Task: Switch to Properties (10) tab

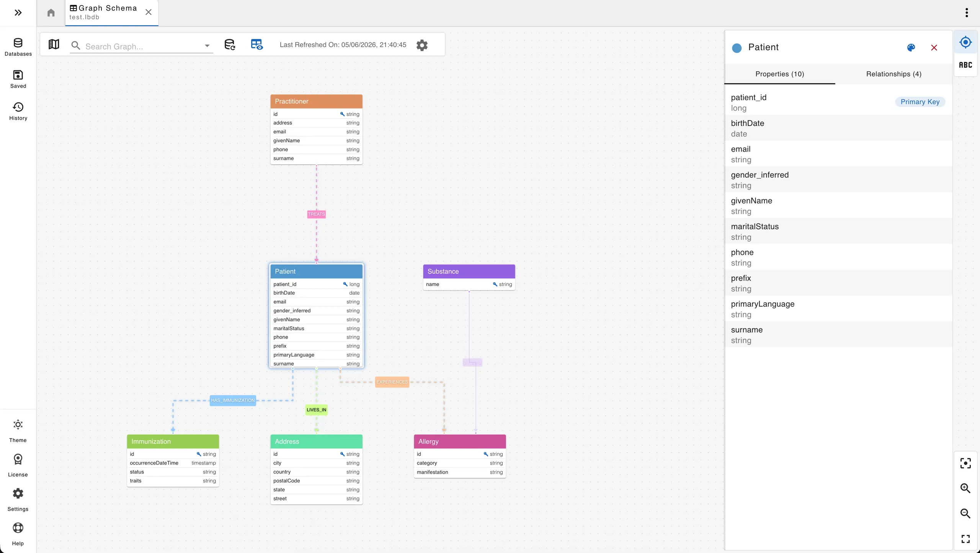Action: (780, 74)
